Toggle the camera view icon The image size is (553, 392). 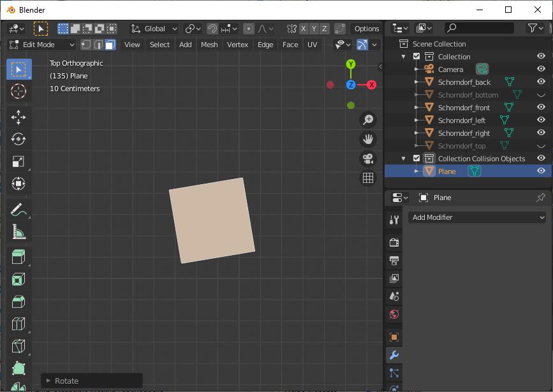tap(368, 159)
